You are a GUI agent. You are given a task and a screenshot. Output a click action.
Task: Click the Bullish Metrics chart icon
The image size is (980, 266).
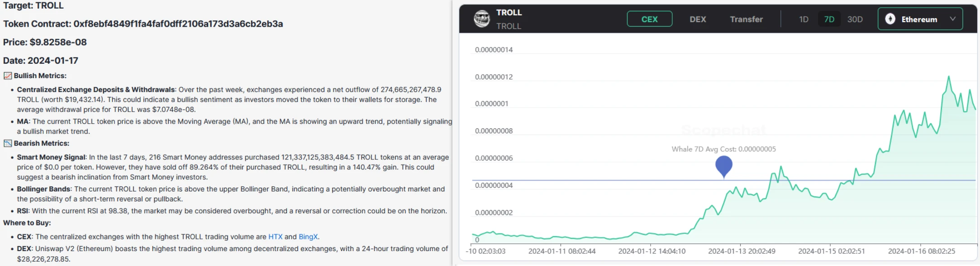(8, 76)
